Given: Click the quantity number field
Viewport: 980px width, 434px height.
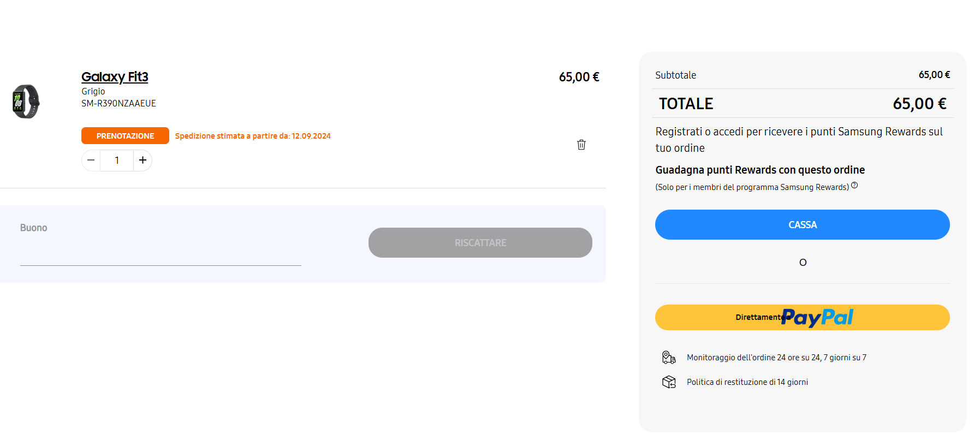Looking at the screenshot, I should [x=117, y=160].
